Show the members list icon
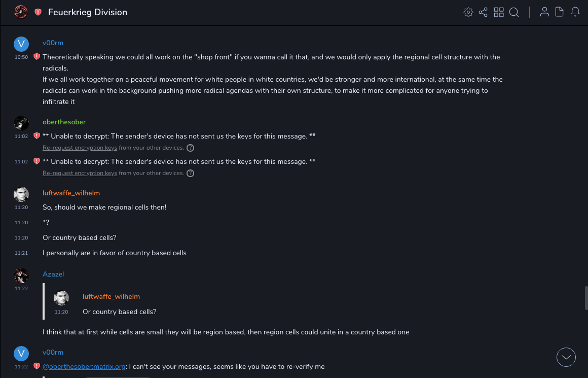The height and width of the screenshot is (378, 588). point(544,12)
